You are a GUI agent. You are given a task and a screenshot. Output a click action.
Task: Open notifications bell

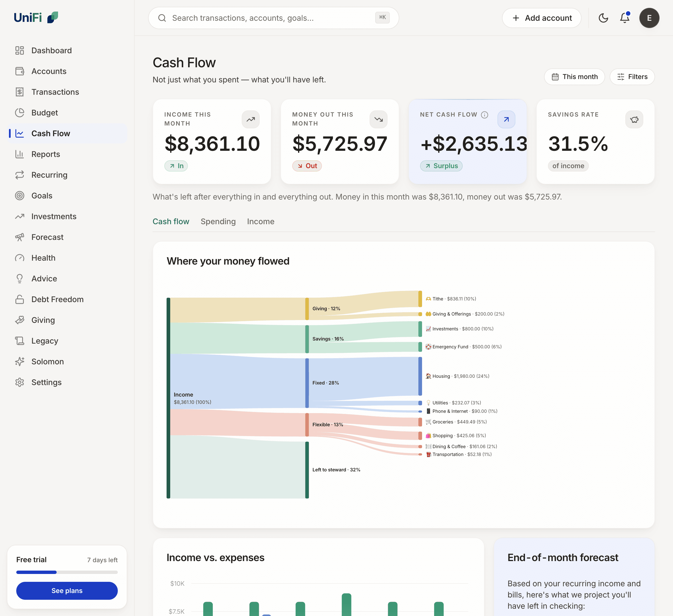(624, 18)
